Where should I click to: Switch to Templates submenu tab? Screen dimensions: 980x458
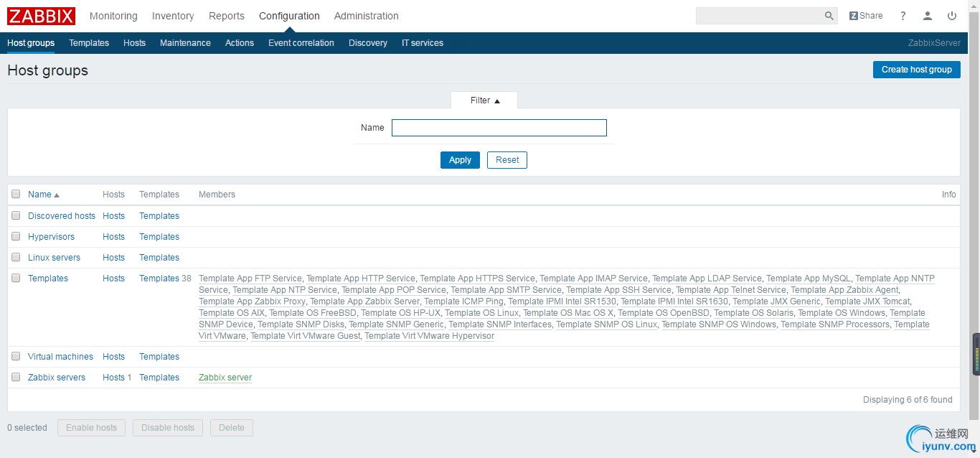click(89, 43)
